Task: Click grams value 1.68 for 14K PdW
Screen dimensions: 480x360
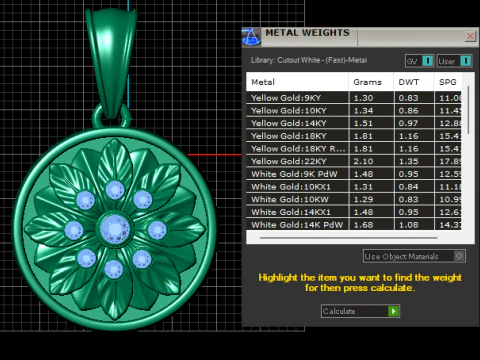Action: coord(363,225)
